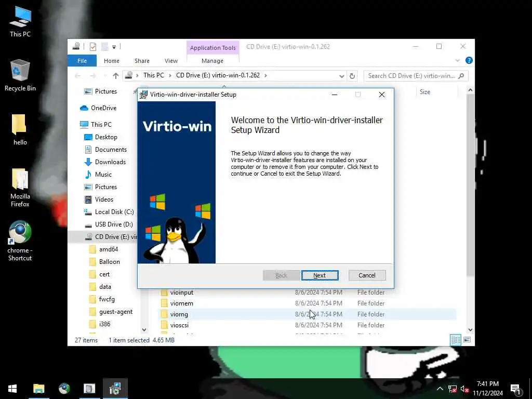The height and width of the screenshot is (399, 532).
Task: Click Next in the Virtio-win setup wizard
Action: click(x=320, y=275)
